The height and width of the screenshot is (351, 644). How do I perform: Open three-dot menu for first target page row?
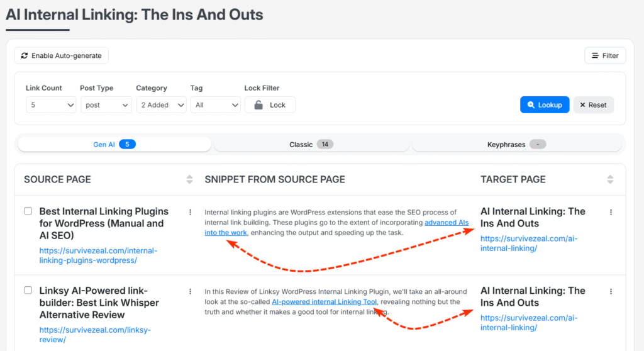point(611,212)
